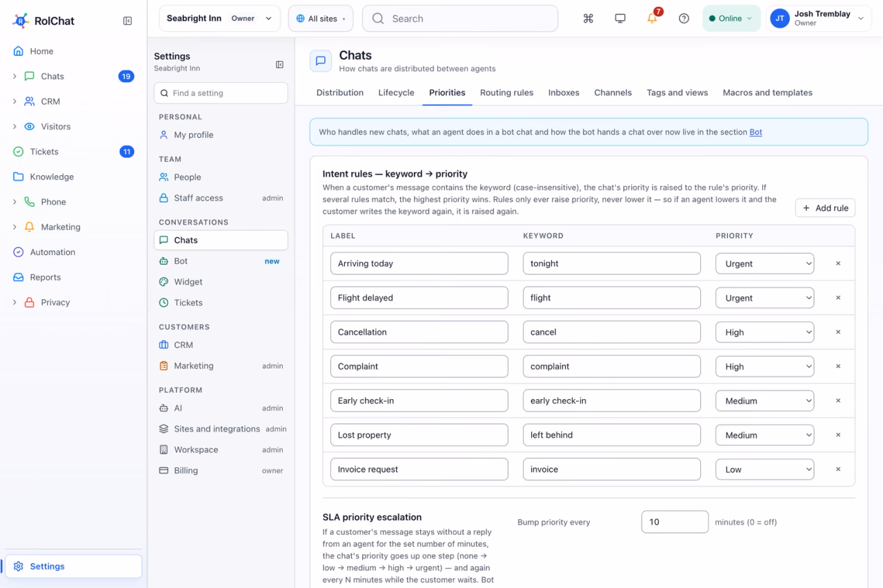Edit keyword field containing left behind
Image resolution: width=883 pixels, height=588 pixels.
612,435
